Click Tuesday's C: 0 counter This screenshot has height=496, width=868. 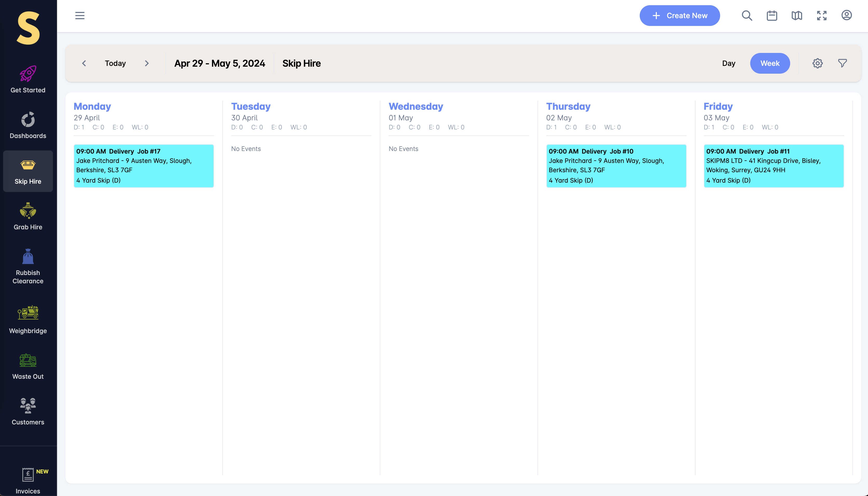pos(257,127)
